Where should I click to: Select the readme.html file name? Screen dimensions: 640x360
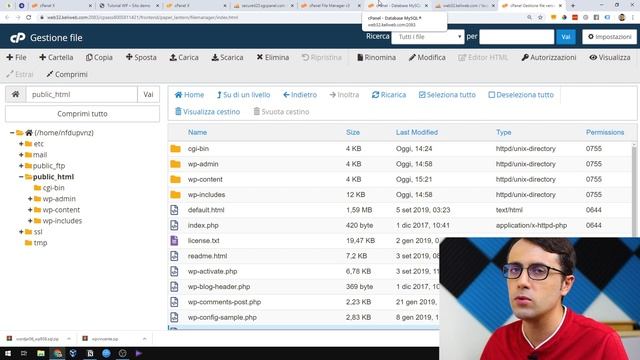click(207, 256)
